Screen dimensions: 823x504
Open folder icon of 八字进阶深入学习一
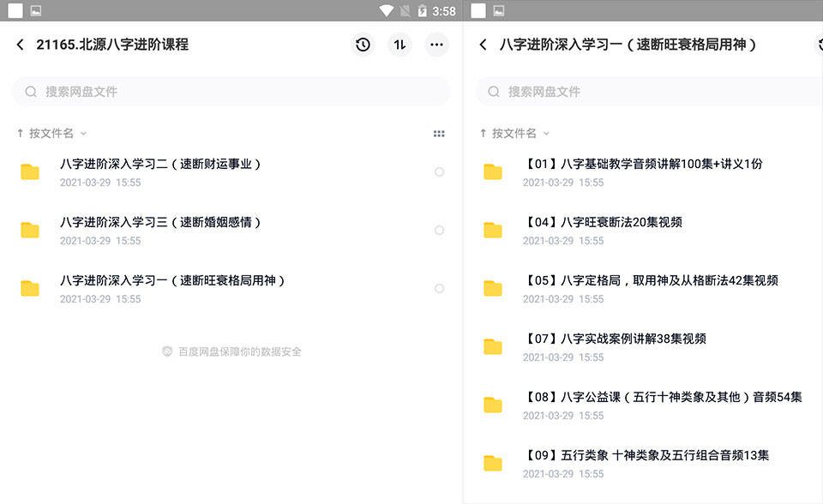tap(30, 288)
